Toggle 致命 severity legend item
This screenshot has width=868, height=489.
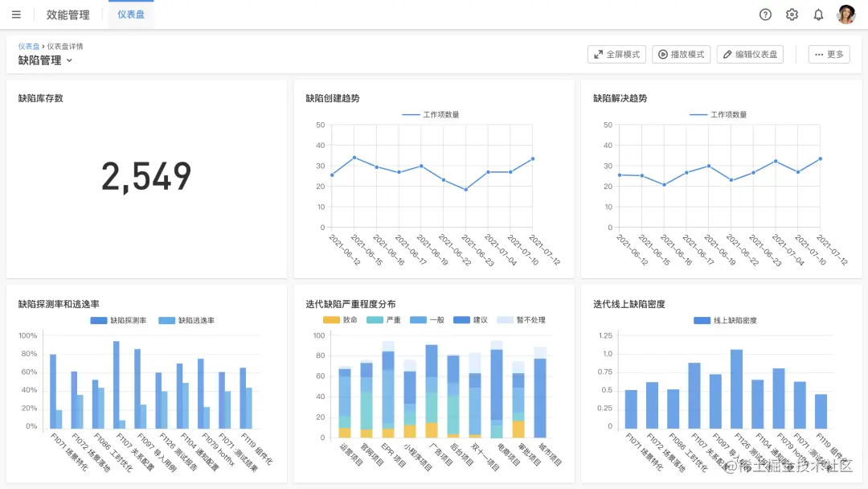(x=340, y=319)
